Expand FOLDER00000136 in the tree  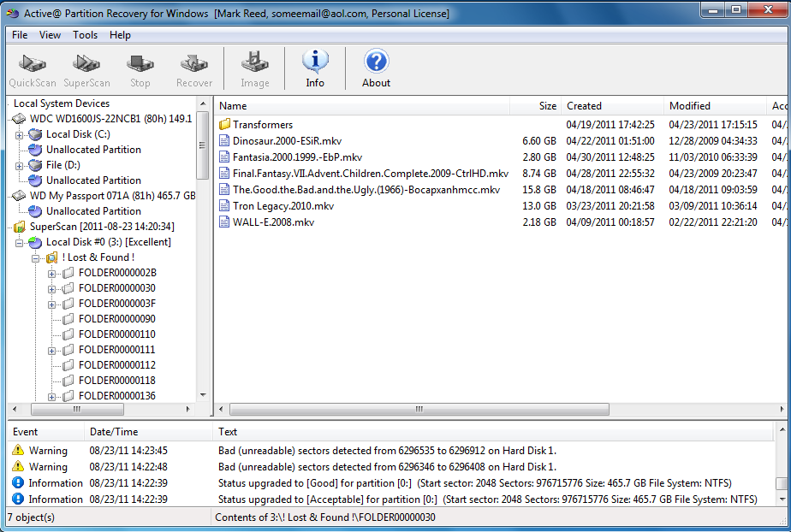click(x=51, y=397)
